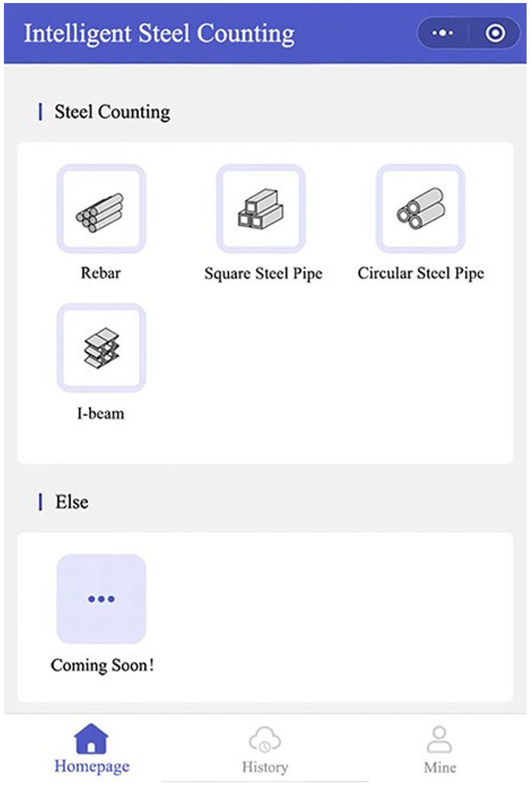
Task: Tap the History cloud icon
Action: [265, 740]
